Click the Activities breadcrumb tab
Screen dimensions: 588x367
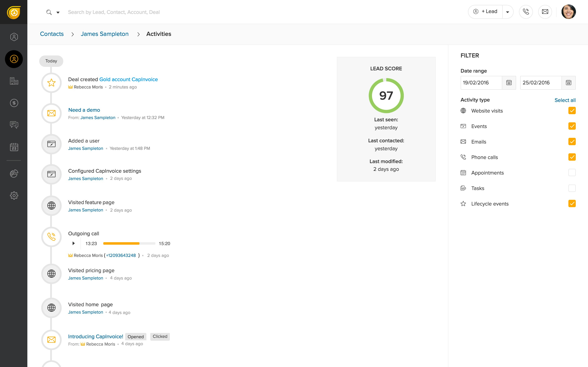tap(158, 34)
